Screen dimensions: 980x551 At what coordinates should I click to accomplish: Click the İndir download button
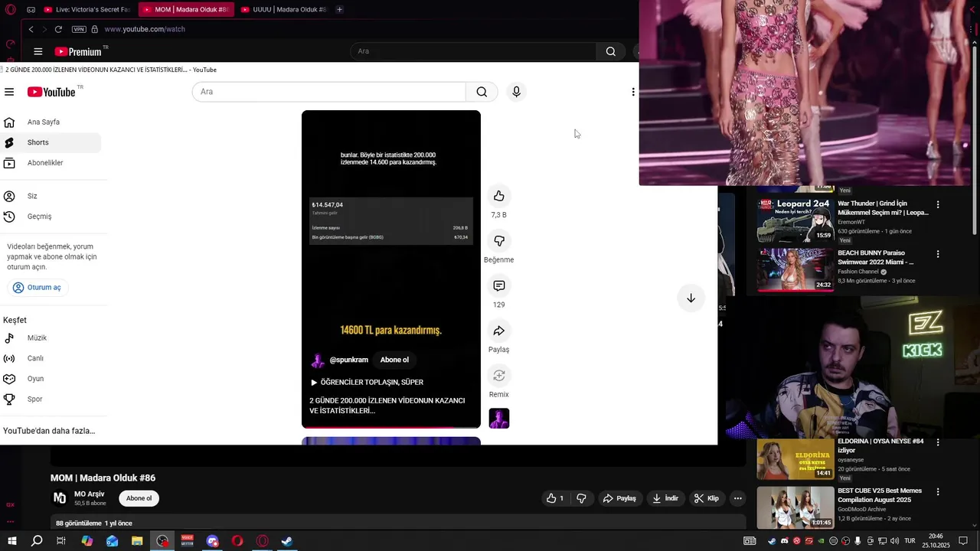[665, 498]
